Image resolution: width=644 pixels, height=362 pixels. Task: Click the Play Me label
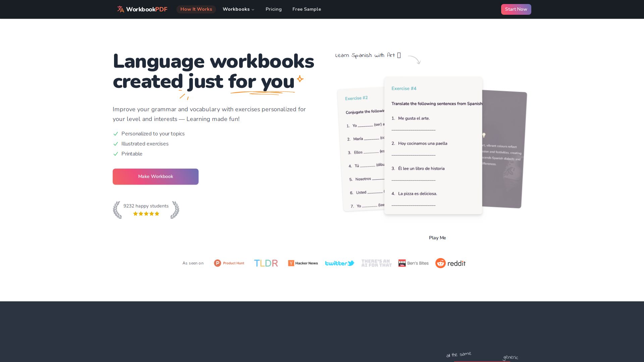[437, 238]
